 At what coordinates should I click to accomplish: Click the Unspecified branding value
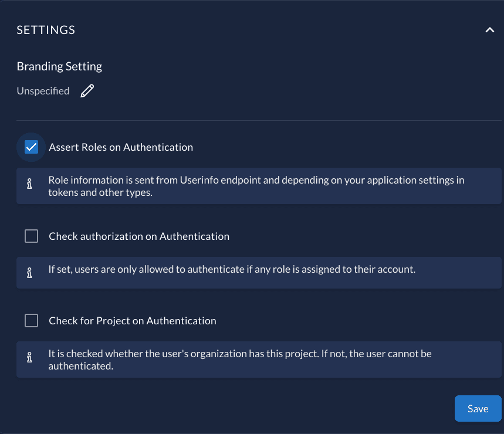point(43,90)
